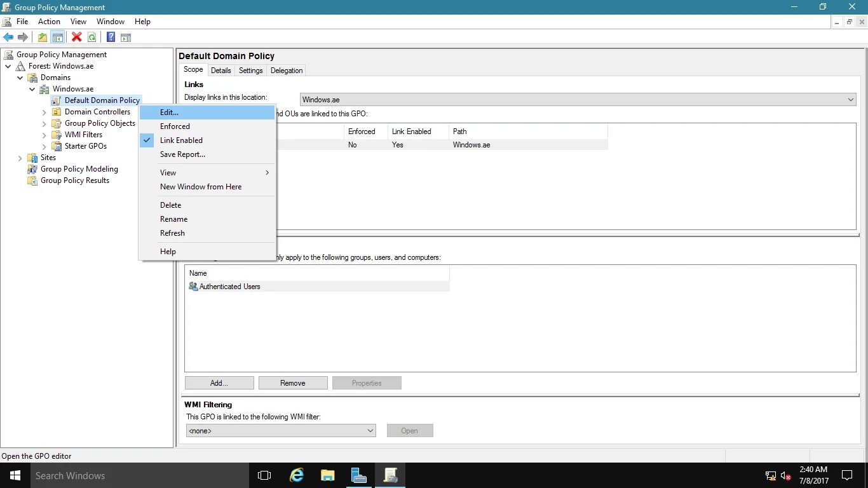The height and width of the screenshot is (488, 868).
Task: Click the green Refresh toolbar icon
Action: coord(92,37)
